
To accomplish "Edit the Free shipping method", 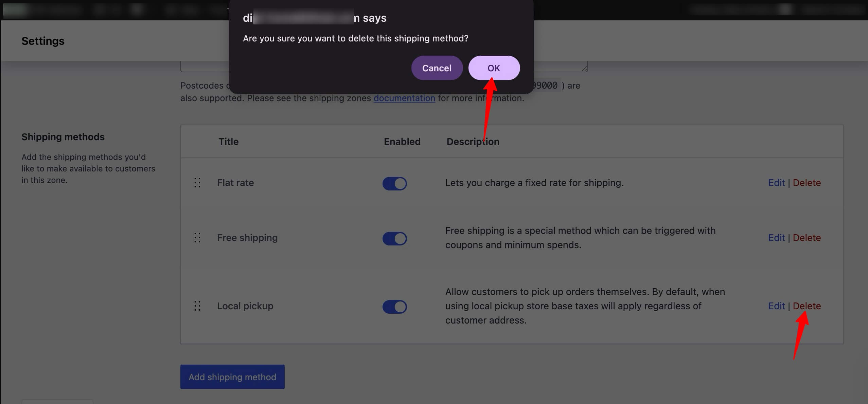I will click(777, 238).
